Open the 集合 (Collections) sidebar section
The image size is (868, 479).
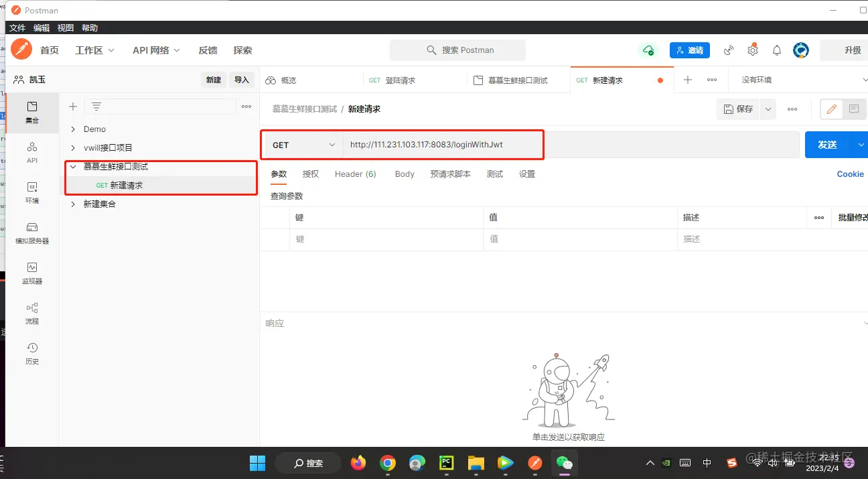click(x=32, y=112)
